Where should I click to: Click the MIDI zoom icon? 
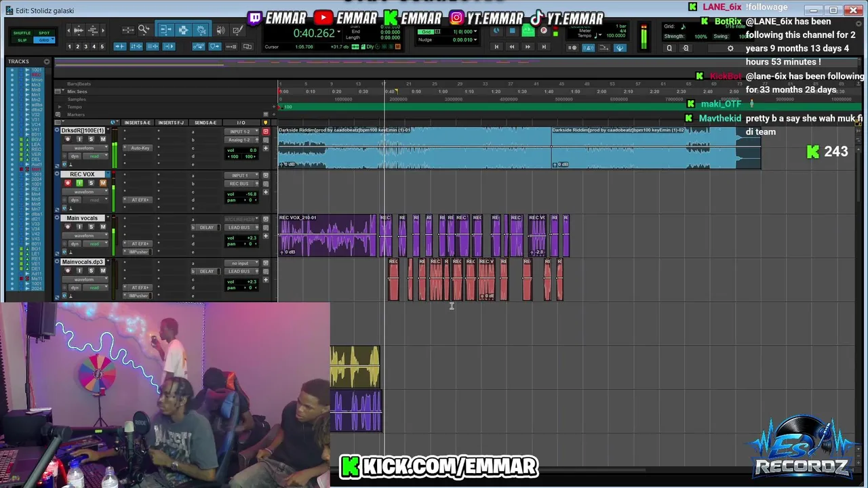[x=93, y=30]
